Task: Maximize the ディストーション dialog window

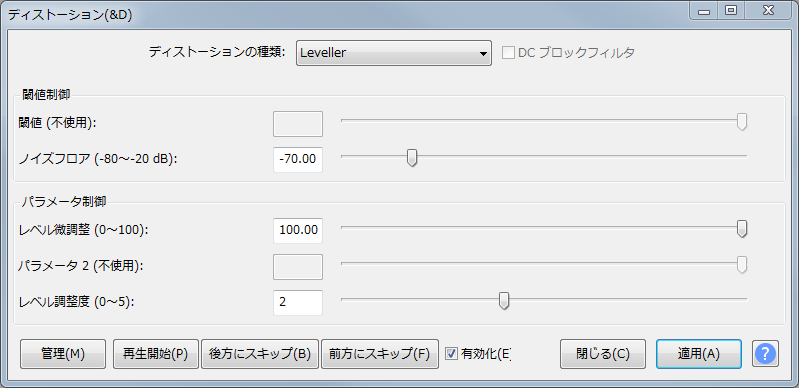Action: coord(731,10)
